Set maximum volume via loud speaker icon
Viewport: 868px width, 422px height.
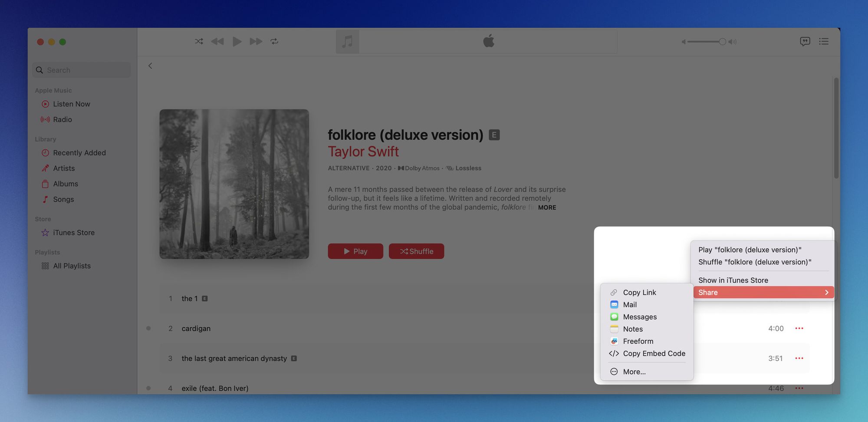coord(733,42)
